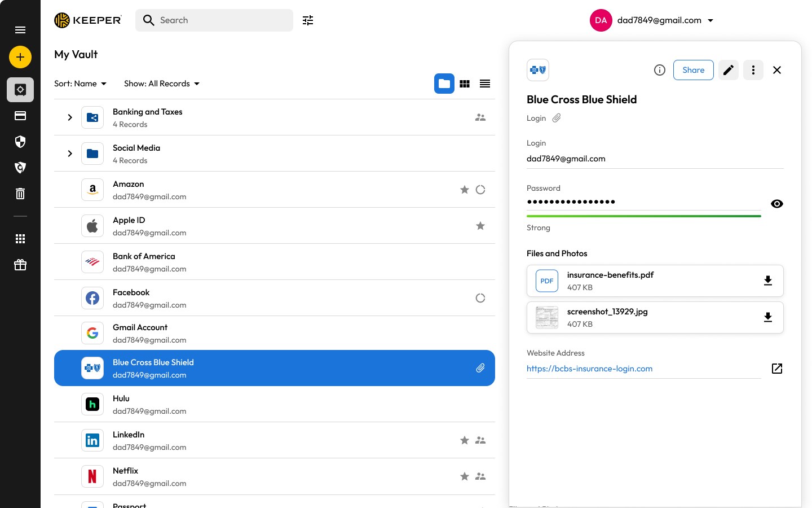Reveal the hidden password with the eye
This screenshot has width=812, height=508.
click(x=777, y=204)
